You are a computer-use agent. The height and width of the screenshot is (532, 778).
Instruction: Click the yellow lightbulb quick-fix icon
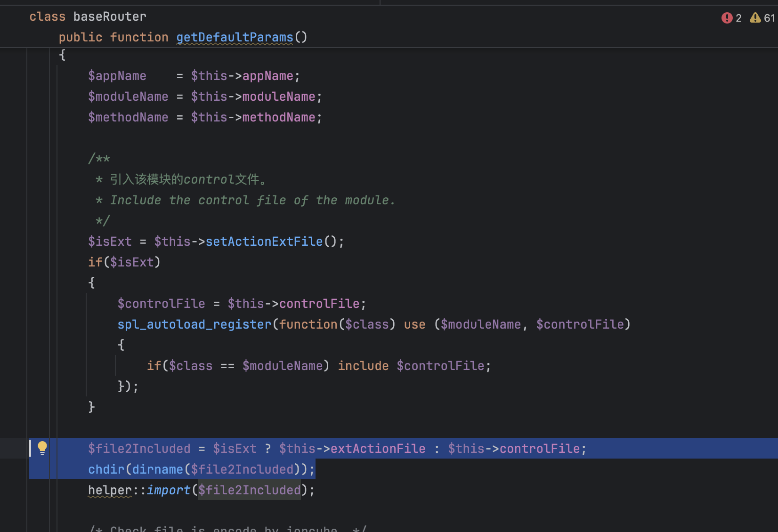pyautogui.click(x=42, y=448)
